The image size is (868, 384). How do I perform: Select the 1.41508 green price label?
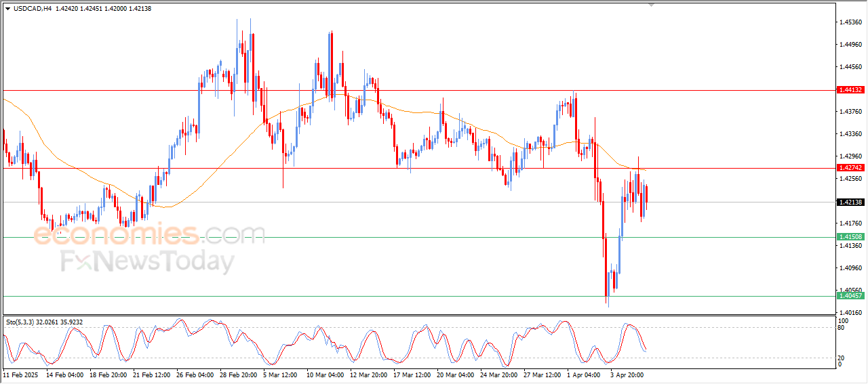pos(850,237)
